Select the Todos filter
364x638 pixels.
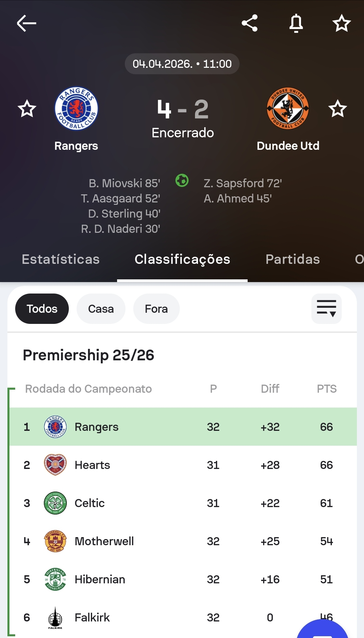click(x=42, y=309)
